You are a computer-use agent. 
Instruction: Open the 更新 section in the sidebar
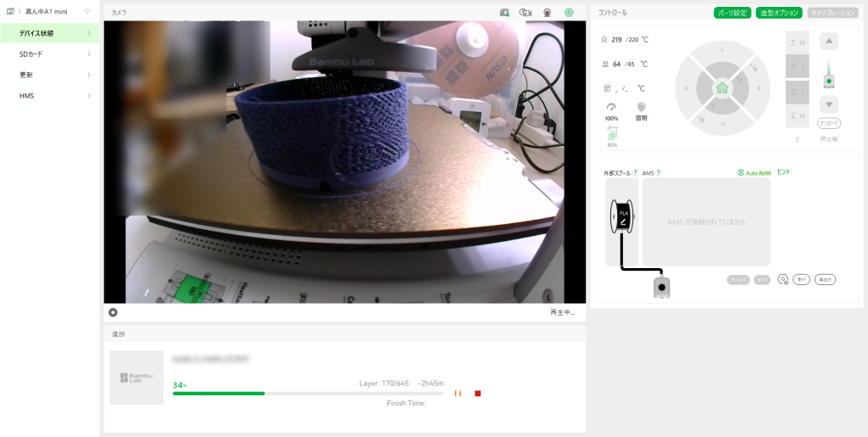(x=49, y=75)
